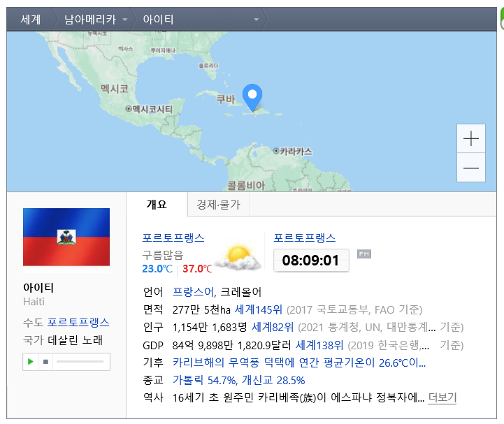Click the anthem playback progress bar
Image resolution: width=504 pixels, height=424 pixels.
click(x=80, y=362)
